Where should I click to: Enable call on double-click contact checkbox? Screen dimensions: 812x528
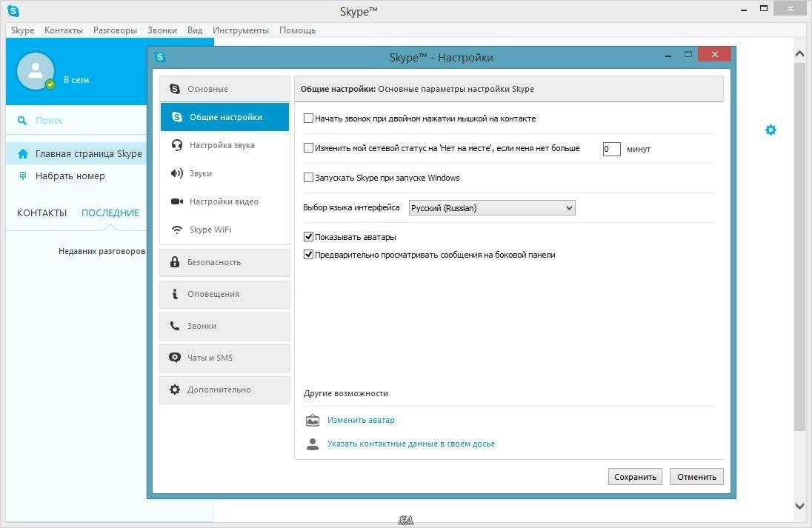click(x=309, y=118)
